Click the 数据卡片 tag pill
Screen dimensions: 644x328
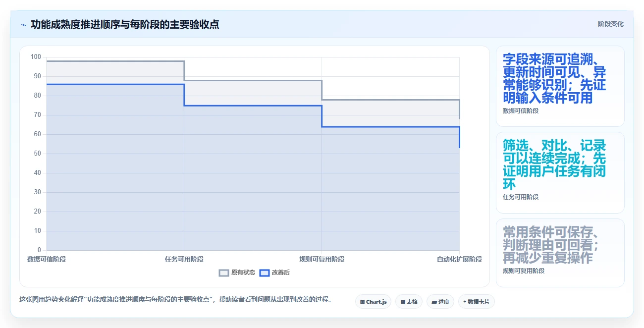coord(477,302)
